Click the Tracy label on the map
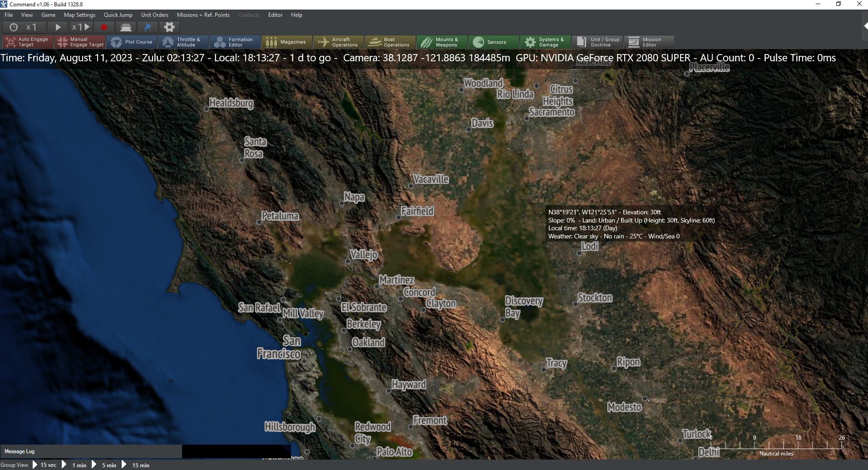The width and height of the screenshot is (868, 470). tap(557, 363)
